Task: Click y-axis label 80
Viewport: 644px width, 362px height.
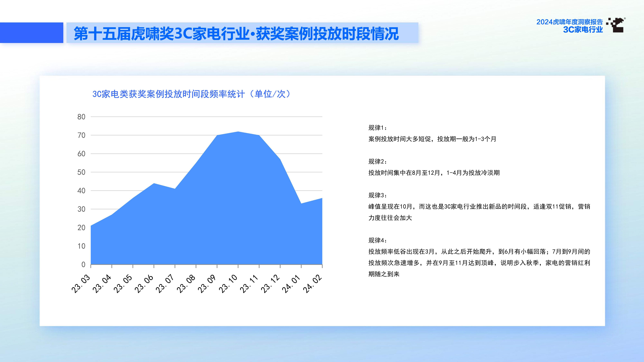Action: tap(81, 117)
